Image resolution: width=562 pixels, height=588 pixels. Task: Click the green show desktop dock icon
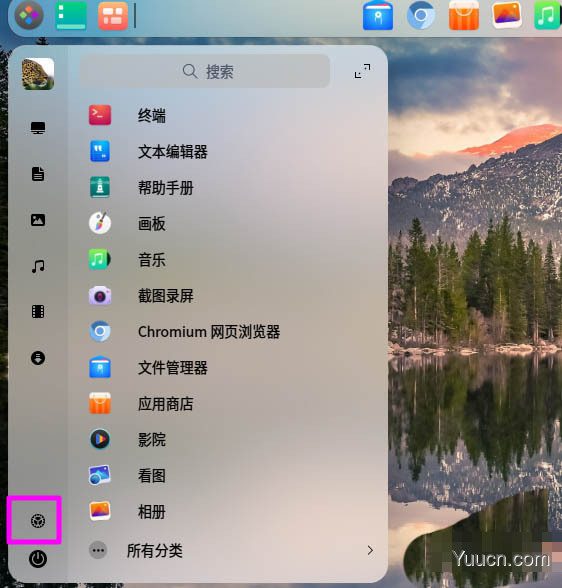(x=71, y=15)
